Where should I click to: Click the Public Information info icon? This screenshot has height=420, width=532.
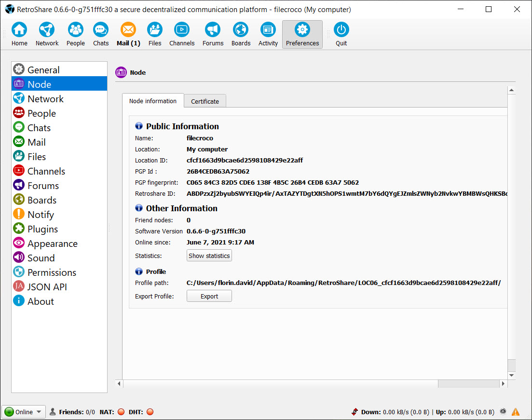tap(139, 126)
